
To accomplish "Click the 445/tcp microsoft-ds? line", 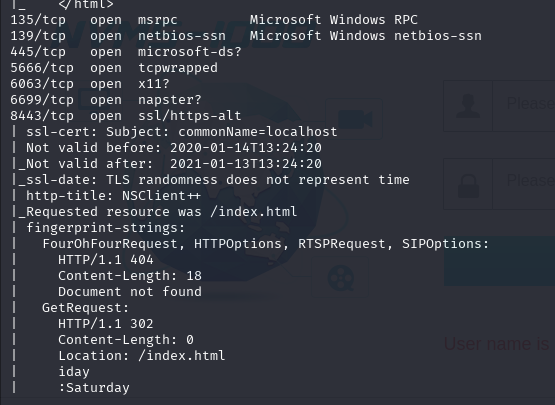I will [126, 52].
